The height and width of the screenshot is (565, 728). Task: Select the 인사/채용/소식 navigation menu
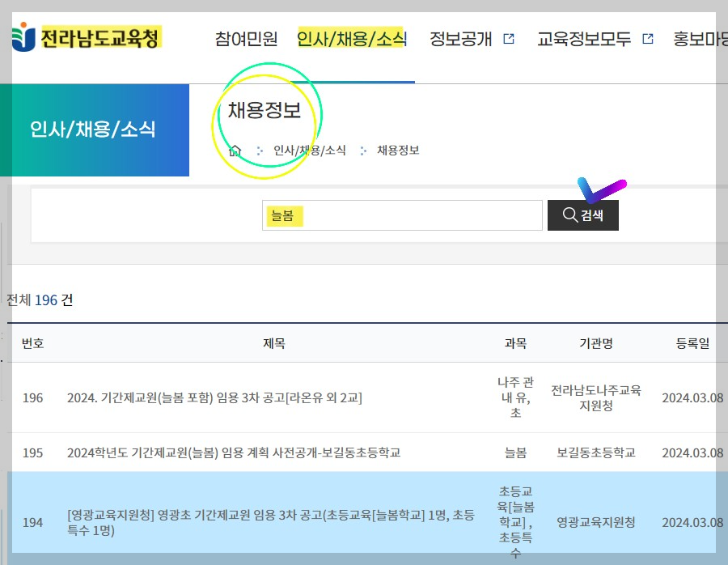pos(351,38)
